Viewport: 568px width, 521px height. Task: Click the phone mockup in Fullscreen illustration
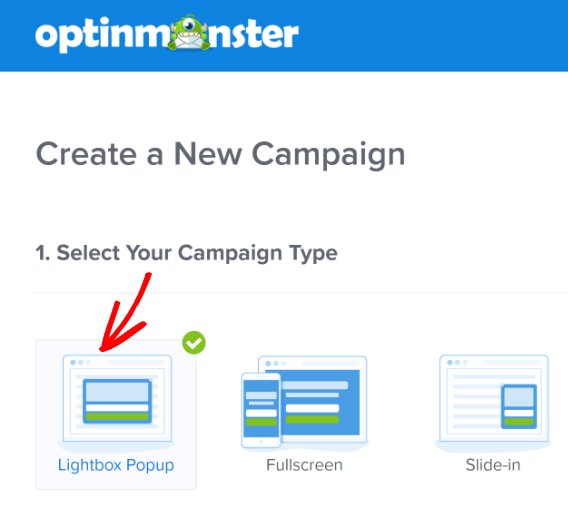(x=261, y=410)
